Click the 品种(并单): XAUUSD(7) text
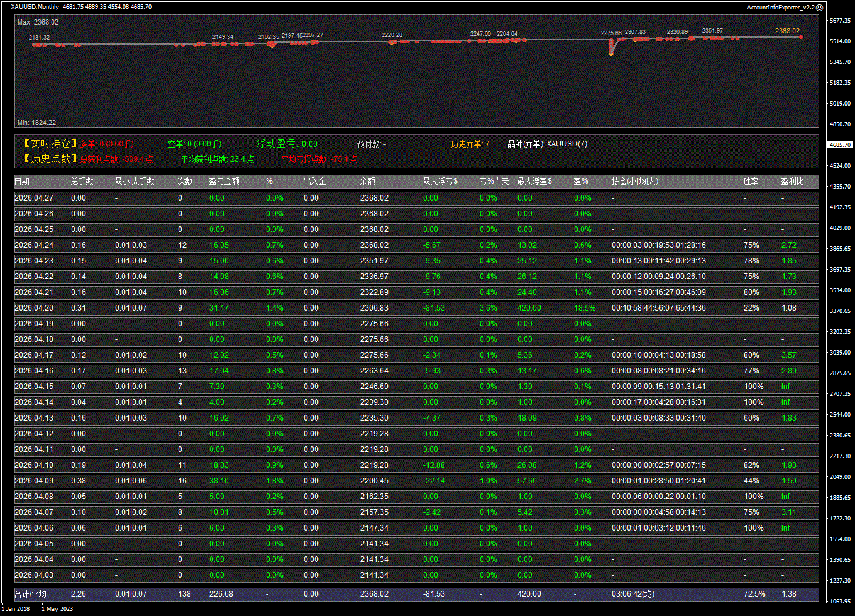The height and width of the screenshot is (616, 855). coord(547,144)
